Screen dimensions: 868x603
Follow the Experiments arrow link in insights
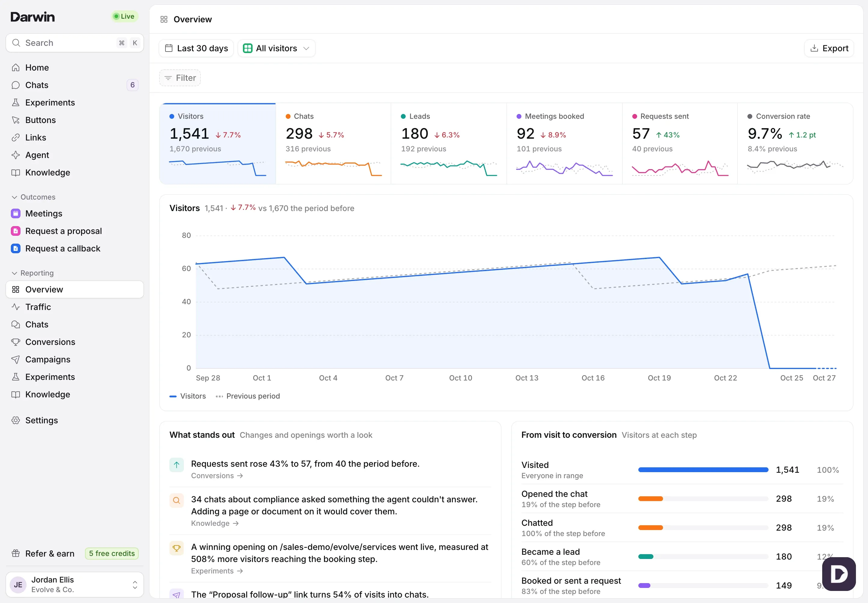point(217,571)
